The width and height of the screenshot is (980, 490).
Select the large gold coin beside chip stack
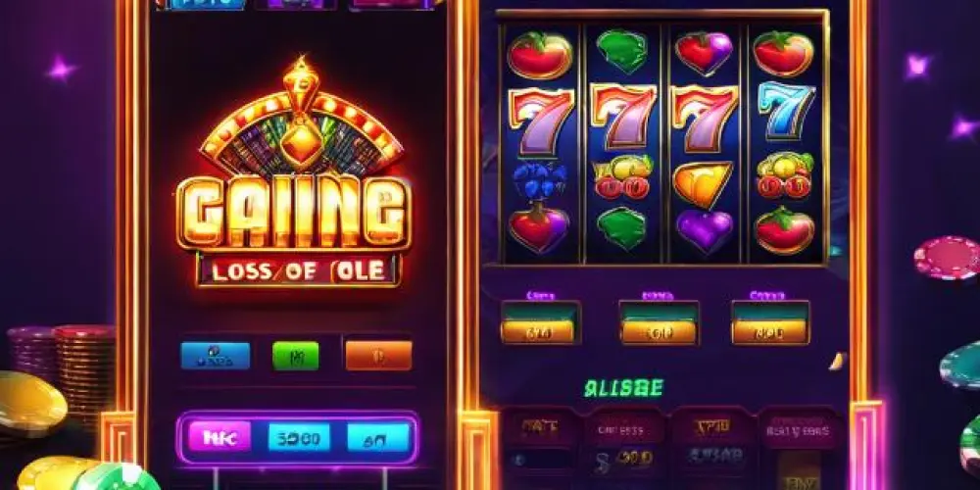point(31,400)
